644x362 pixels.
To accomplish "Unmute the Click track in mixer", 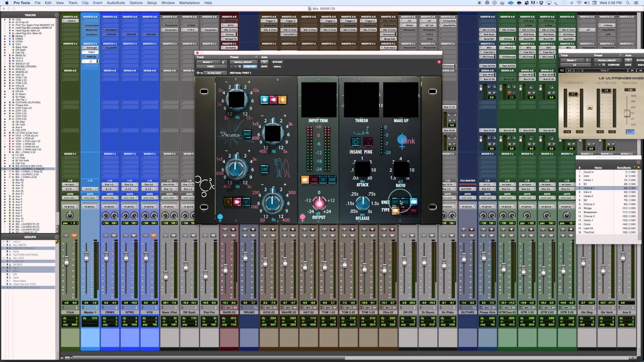I will (73, 235).
